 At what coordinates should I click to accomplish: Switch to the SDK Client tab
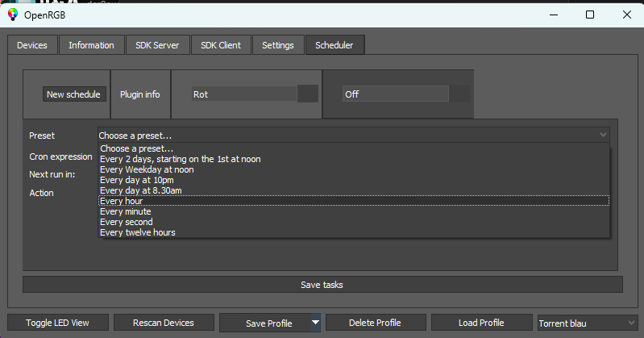[x=221, y=45]
